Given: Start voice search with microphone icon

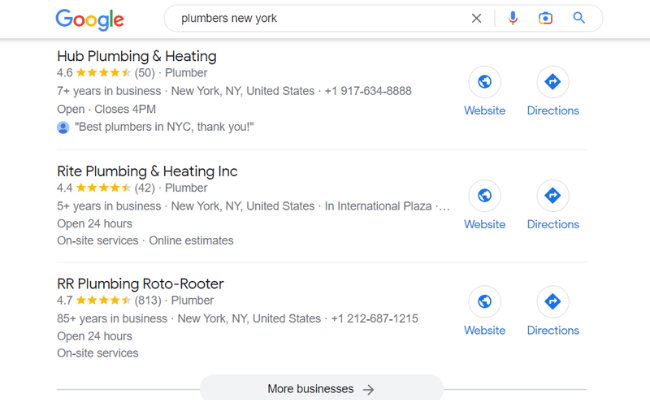Looking at the screenshot, I should pyautogui.click(x=513, y=18).
